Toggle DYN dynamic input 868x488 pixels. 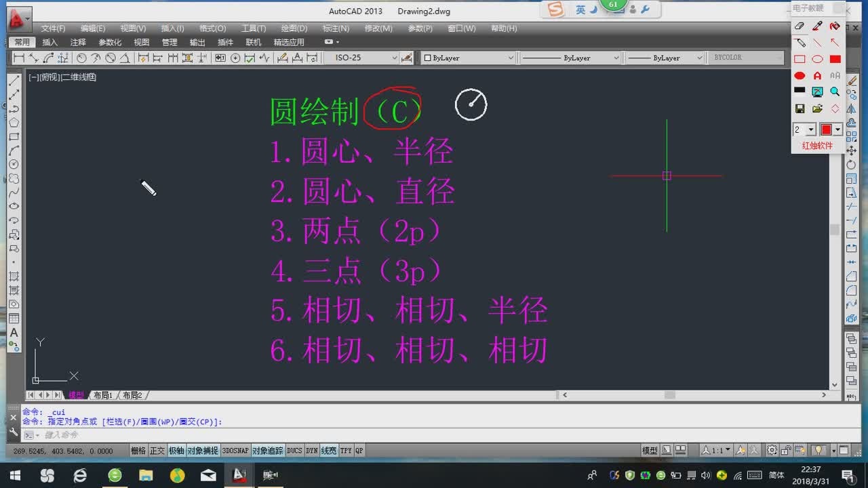[312, 451]
